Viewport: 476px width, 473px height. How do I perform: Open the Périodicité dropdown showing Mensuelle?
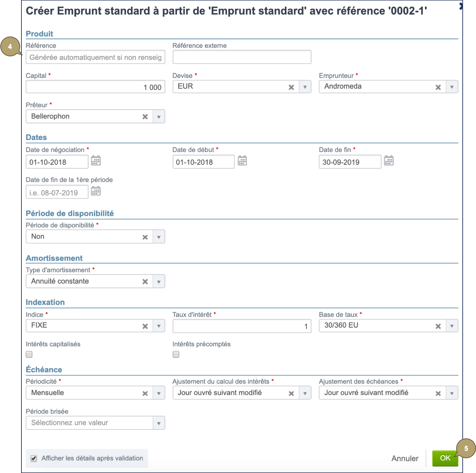159,392
